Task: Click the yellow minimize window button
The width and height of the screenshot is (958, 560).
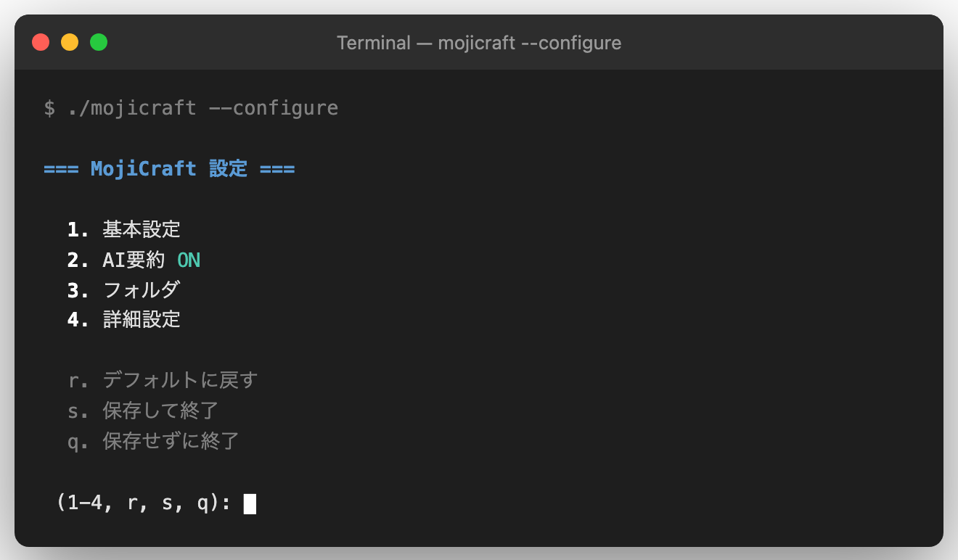Action: [x=70, y=43]
